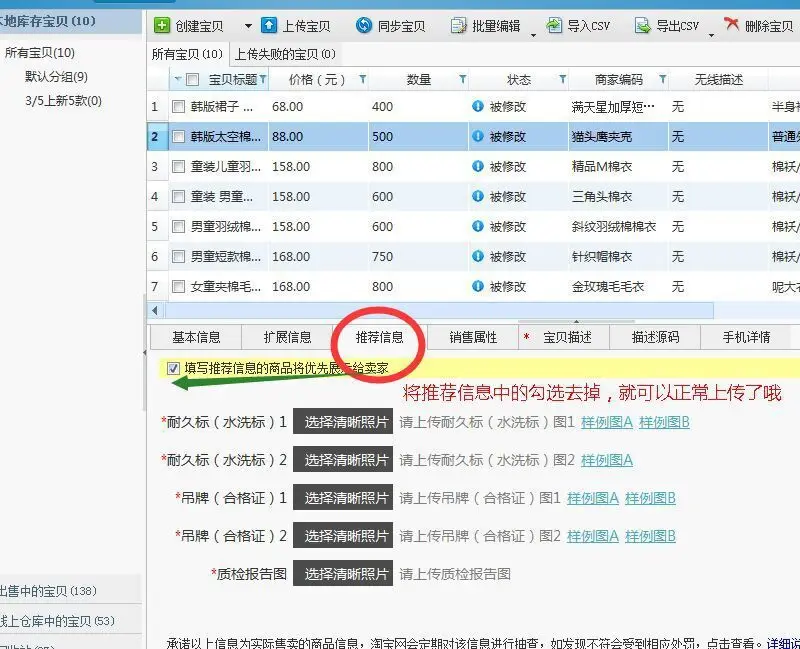Click the status icon in 精品M棉衣 row
The image size is (800, 649).
(x=478, y=166)
